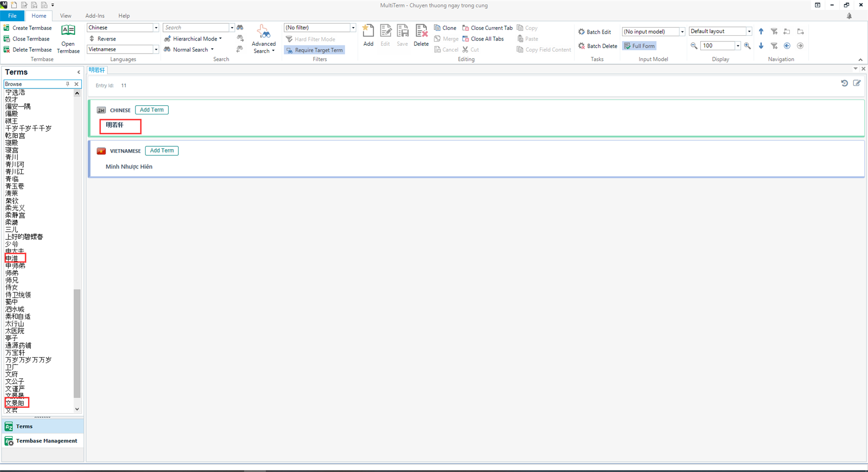Go to next entry with blue down arrow
Image resolution: width=868 pixels, height=472 pixels.
coord(761,46)
